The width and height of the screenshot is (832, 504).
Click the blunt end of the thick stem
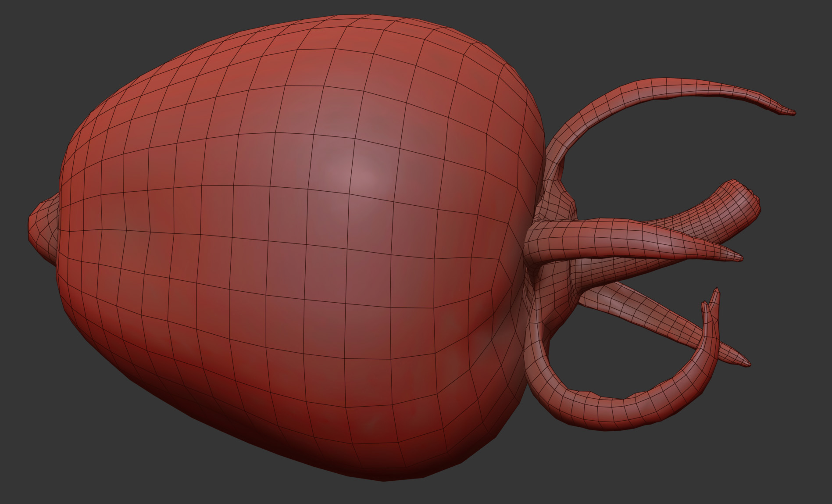point(750,203)
